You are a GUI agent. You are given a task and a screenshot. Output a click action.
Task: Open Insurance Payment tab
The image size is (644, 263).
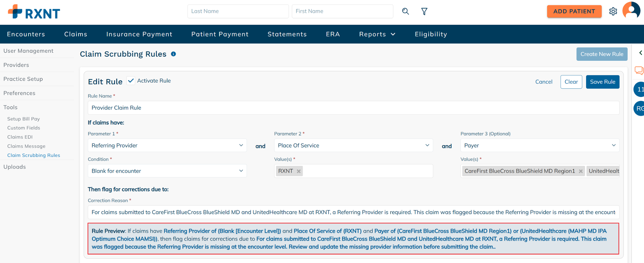139,34
